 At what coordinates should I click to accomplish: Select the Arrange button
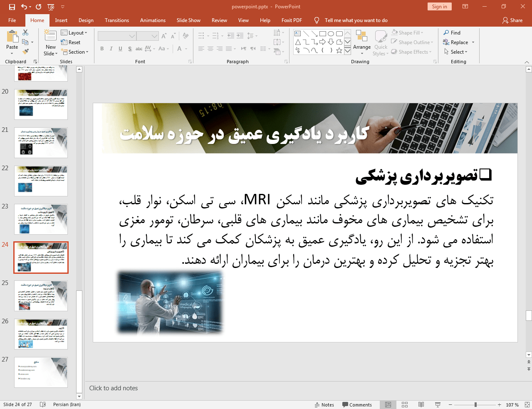tap(361, 42)
